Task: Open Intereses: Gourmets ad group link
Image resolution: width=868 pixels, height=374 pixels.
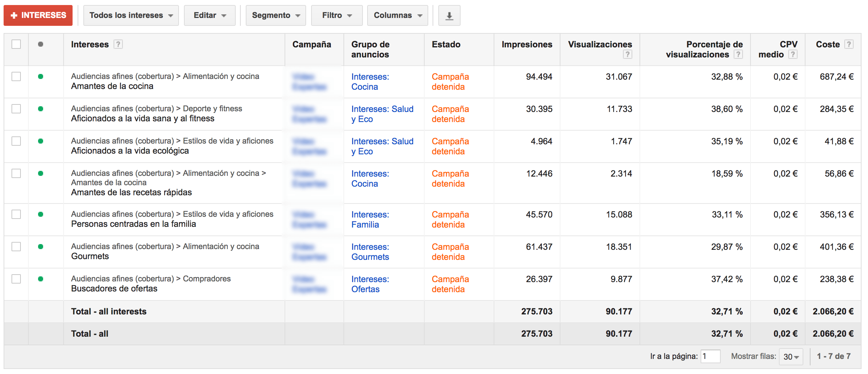Action: pos(370,252)
